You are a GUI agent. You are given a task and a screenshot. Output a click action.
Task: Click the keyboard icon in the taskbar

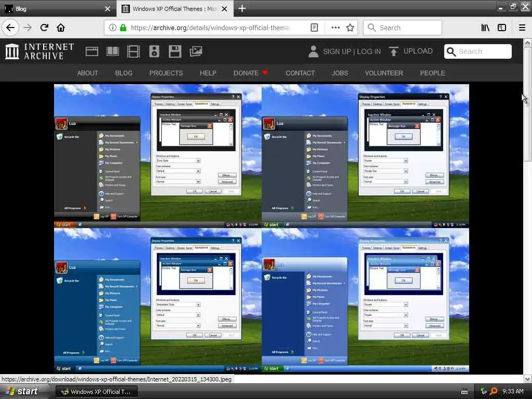(x=464, y=392)
